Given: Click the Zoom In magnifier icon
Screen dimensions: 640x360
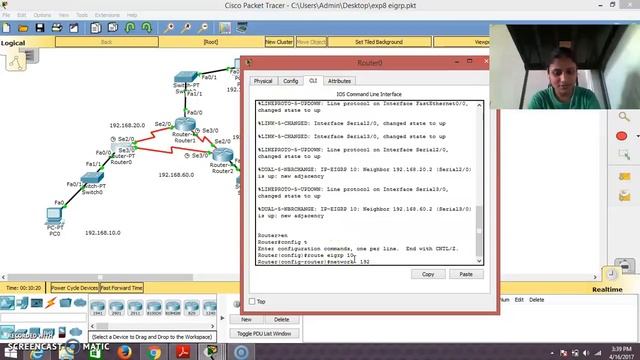Looking at the screenshot, I should coord(169,28).
